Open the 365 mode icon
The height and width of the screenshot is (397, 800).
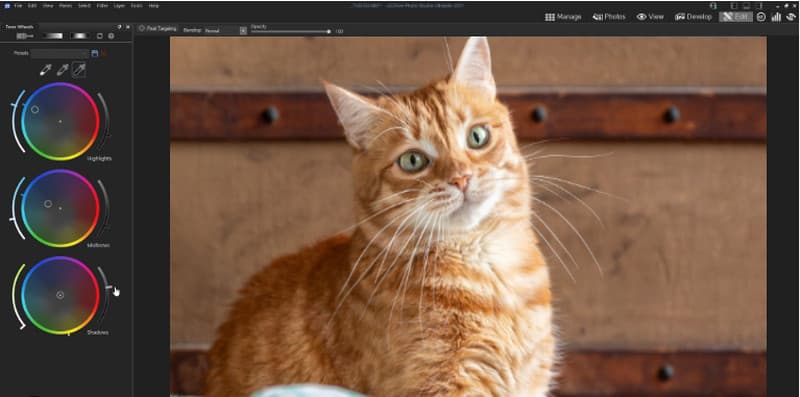point(761,17)
